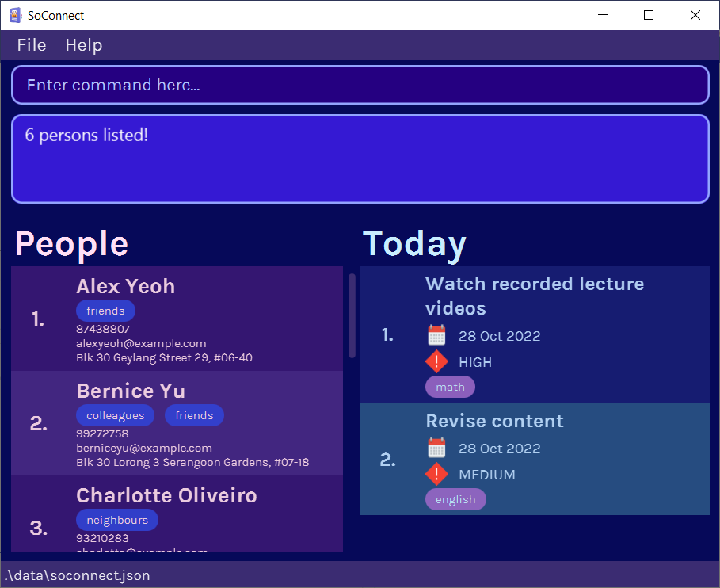Image resolution: width=720 pixels, height=588 pixels.
Task: Click the math tag on first task
Action: (450, 387)
